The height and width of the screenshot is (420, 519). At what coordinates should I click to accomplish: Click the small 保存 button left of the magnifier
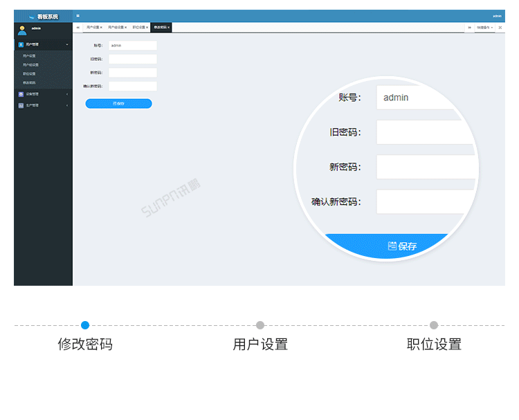pyautogui.click(x=119, y=104)
